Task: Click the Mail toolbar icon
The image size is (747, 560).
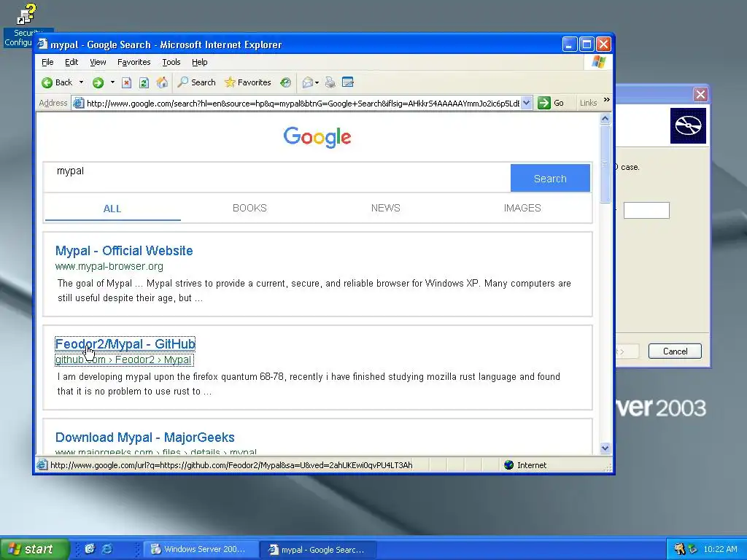Action: (308, 83)
